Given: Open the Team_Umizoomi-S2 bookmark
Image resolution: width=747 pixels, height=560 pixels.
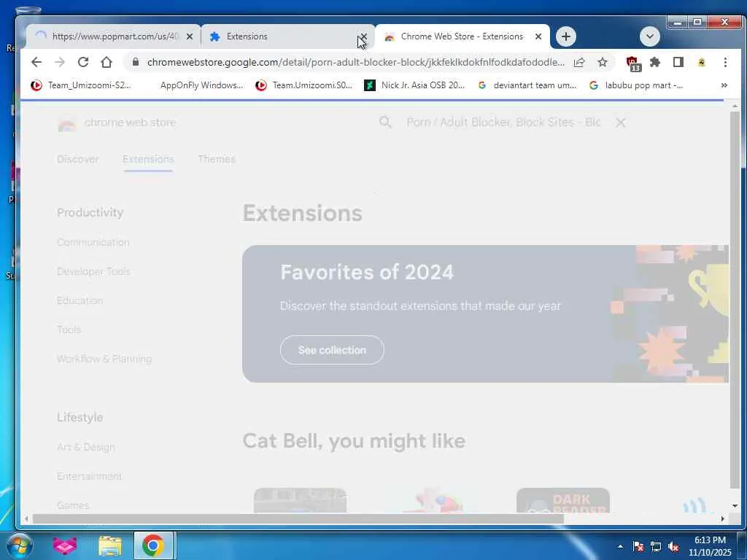Looking at the screenshot, I should click(x=81, y=85).
